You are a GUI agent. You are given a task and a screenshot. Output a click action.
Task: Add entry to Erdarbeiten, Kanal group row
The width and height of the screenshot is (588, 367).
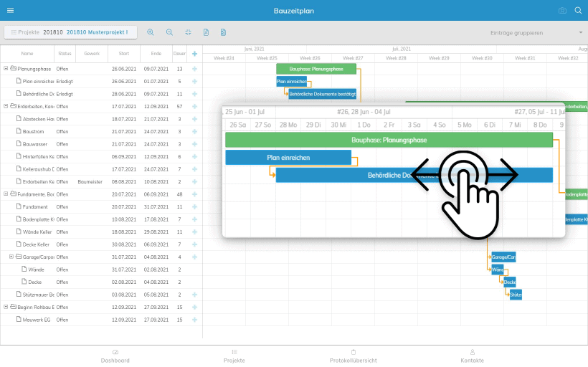(x=194, y=107)
